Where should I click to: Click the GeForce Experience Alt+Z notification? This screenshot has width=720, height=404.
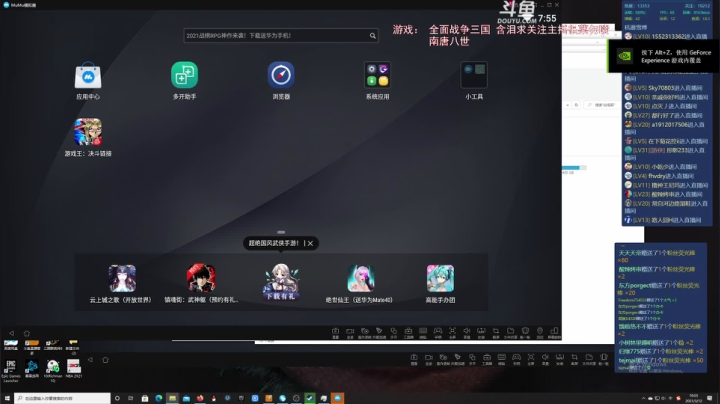pyautogui.click(x=664, y=56)
